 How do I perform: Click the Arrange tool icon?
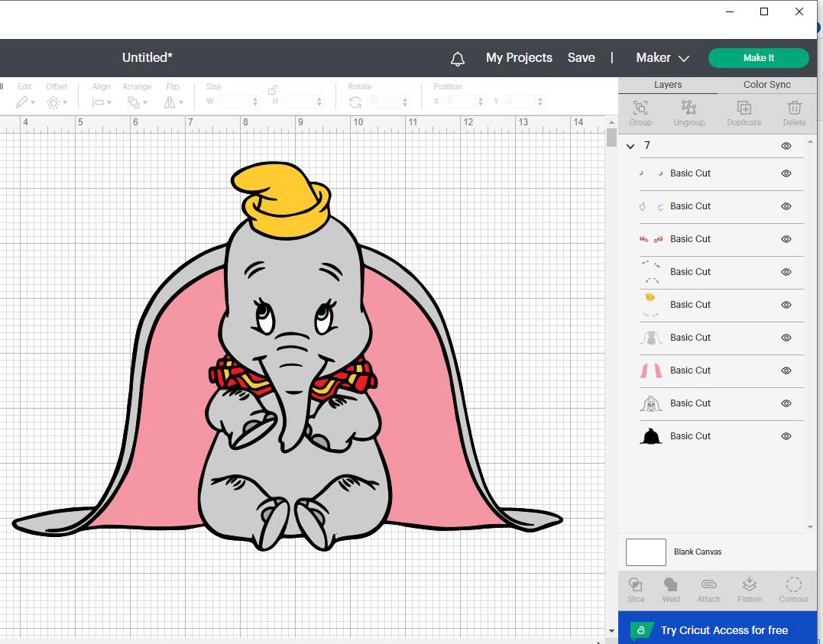pyautogui.click(x=133, y=102)
